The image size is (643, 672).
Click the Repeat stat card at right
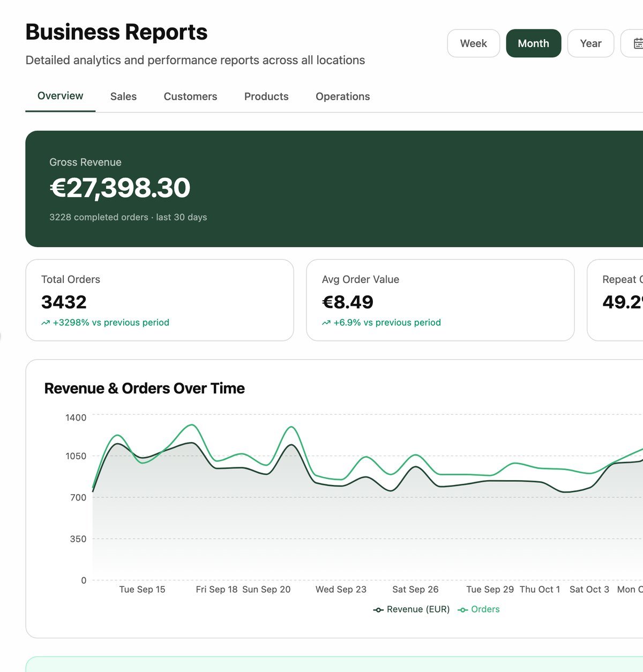pos(615,300)
